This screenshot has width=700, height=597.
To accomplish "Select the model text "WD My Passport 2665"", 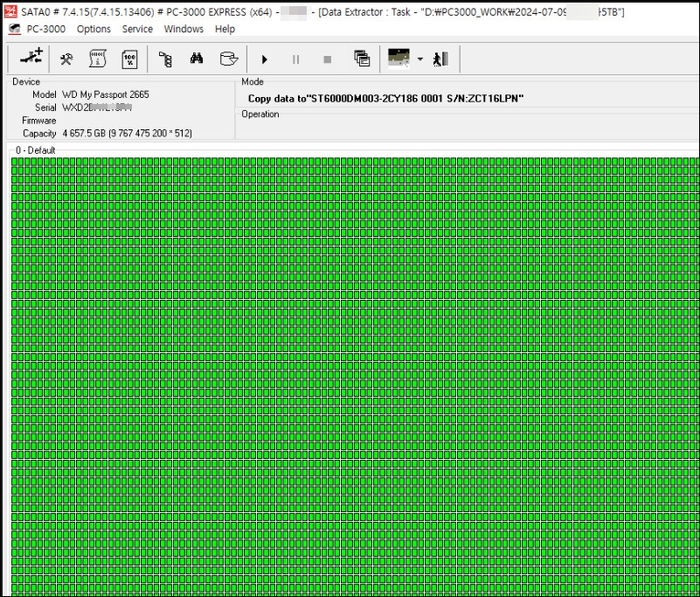I will tap(106, 94).
